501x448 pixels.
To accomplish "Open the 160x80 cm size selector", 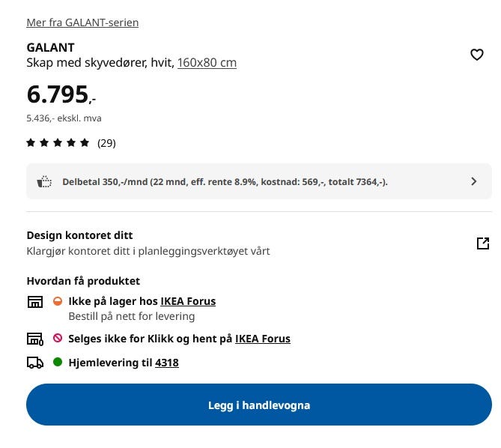I will point(207,63).
